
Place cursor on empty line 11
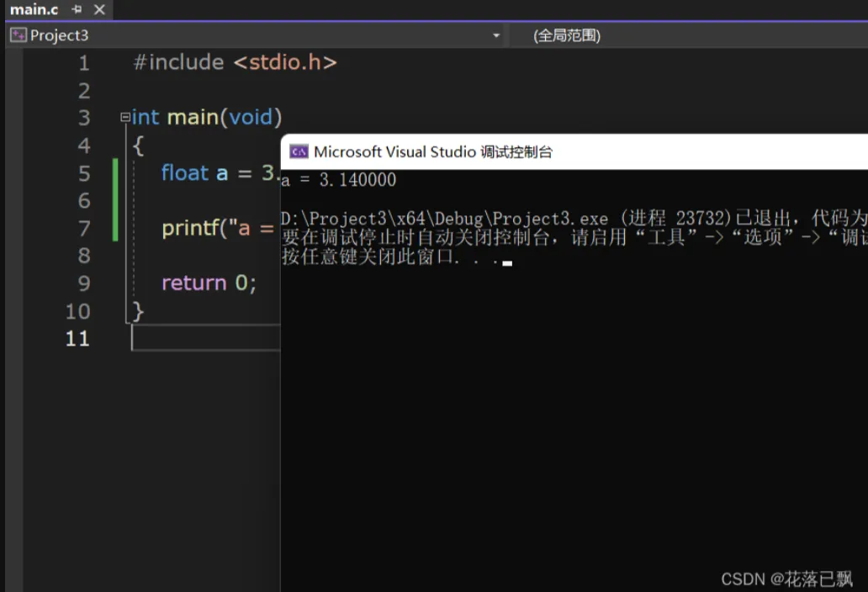tap(206, 337)
